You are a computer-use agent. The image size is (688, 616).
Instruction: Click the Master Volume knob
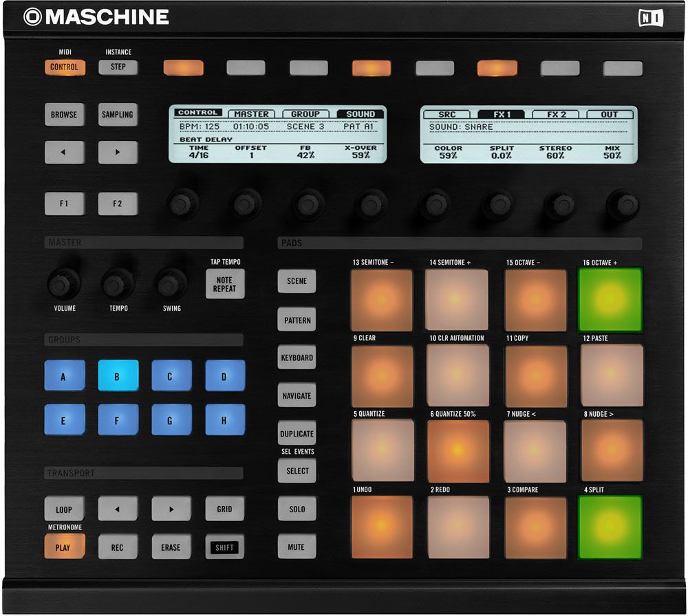click(x=64, y=283)
